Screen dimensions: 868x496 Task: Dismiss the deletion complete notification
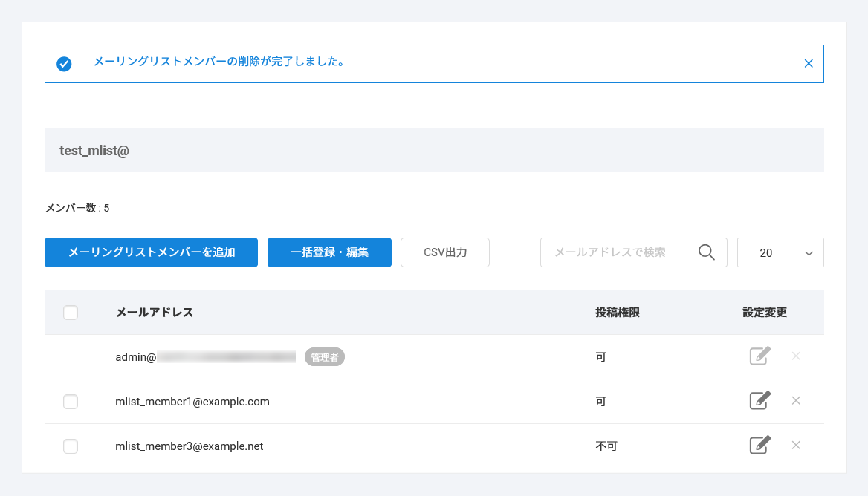809,64
